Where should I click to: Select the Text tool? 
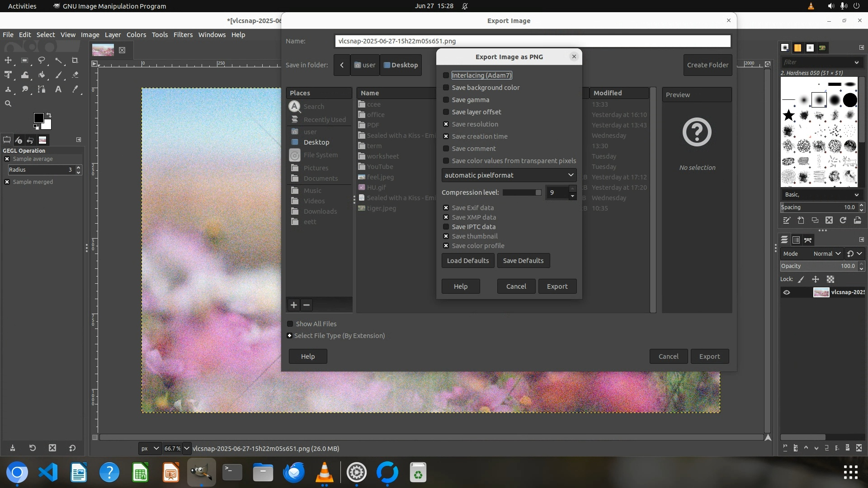pos(58,89)
